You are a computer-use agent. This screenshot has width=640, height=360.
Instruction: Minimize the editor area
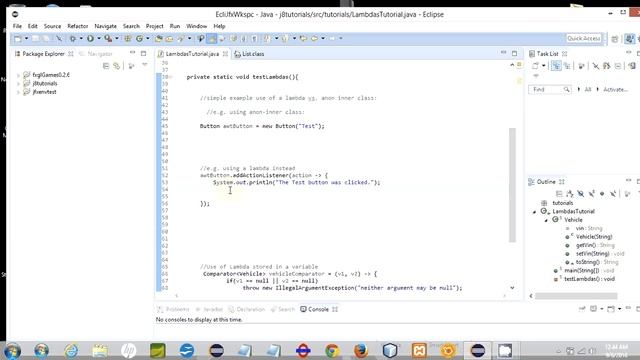(x=504, y=53)
